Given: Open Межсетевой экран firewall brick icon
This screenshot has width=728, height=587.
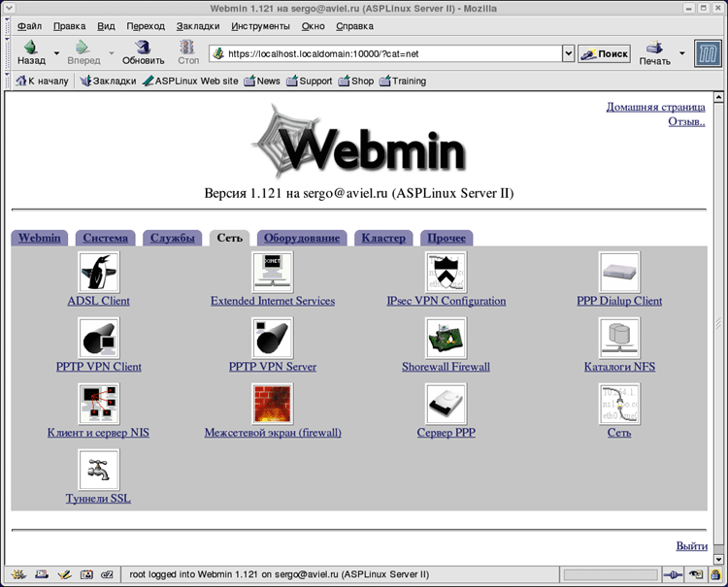Looking at the screenshot, I should point(272,404).
